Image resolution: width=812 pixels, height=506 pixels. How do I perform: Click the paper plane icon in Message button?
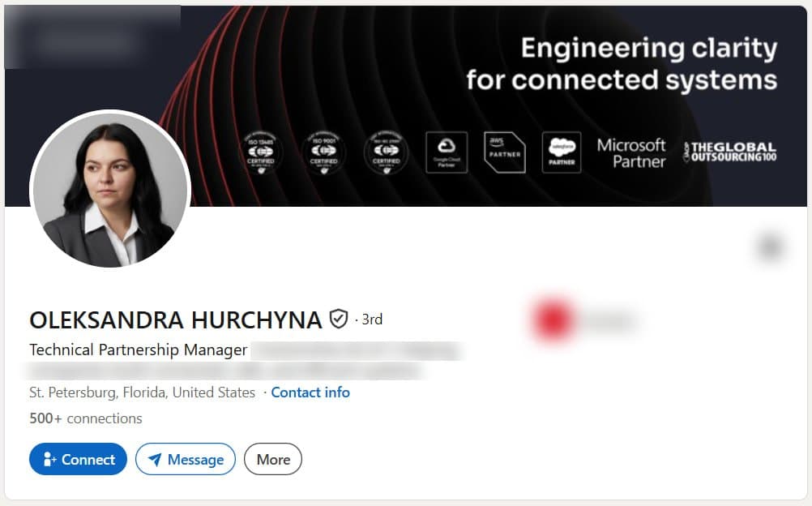tap(155, 459)
